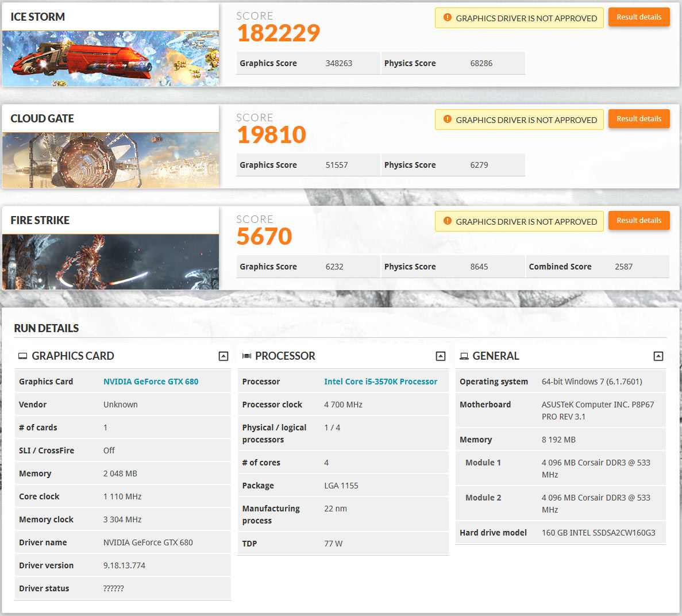This screenshot has height=616, width=682.
Task: Click the processor chip icon
Action: coord(246,356)
